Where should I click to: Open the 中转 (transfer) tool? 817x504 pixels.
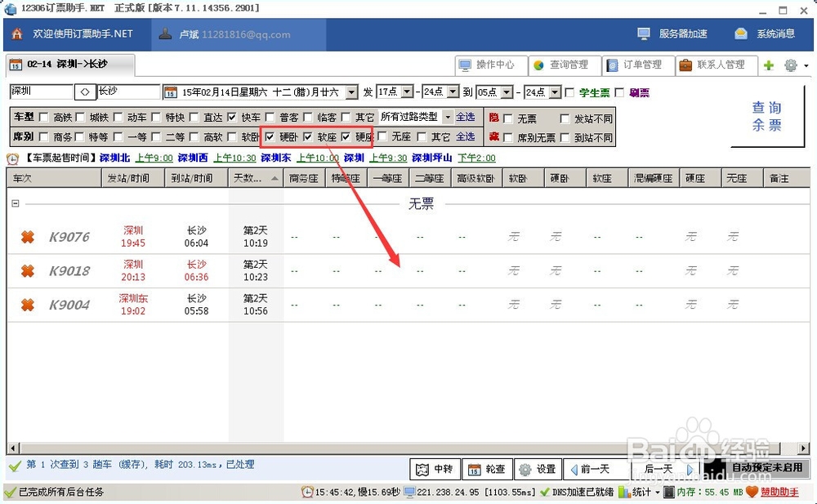pyautogui.click(x=435, y=469)
